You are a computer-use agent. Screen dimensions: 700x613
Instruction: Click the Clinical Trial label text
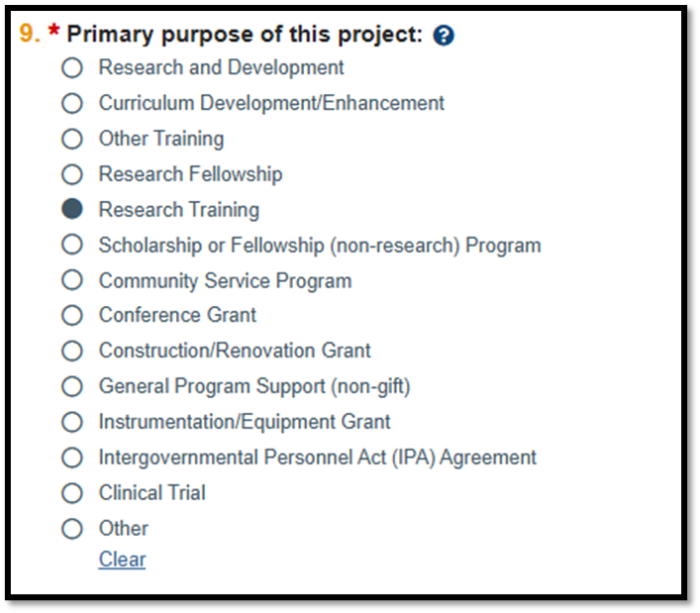tap(151, 493)
